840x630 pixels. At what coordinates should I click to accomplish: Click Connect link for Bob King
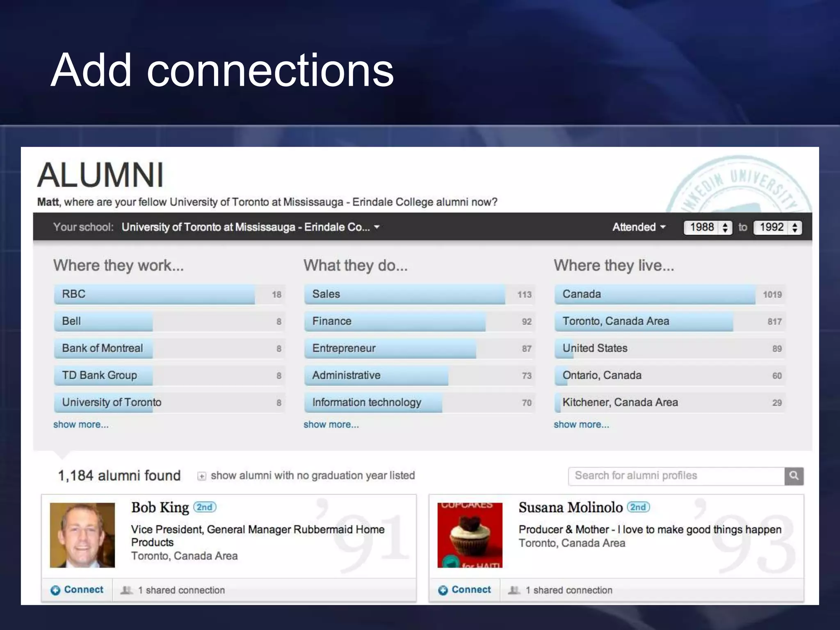tap(84, 590)
